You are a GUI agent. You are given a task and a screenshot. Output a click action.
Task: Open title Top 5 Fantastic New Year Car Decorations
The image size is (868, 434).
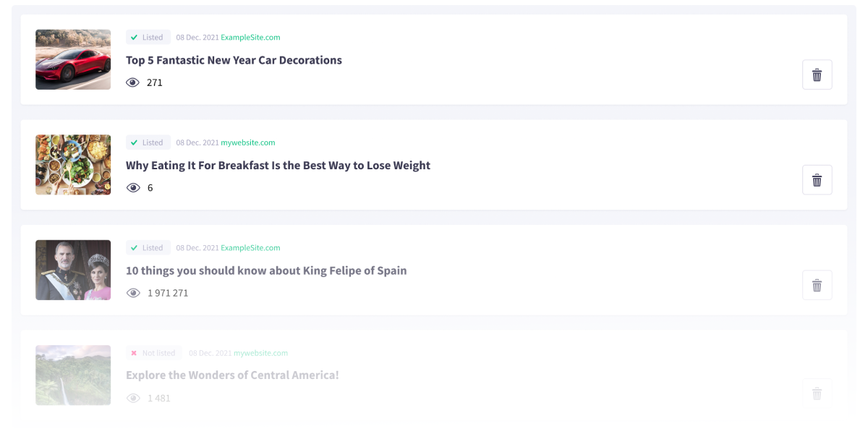click(234, 60)
